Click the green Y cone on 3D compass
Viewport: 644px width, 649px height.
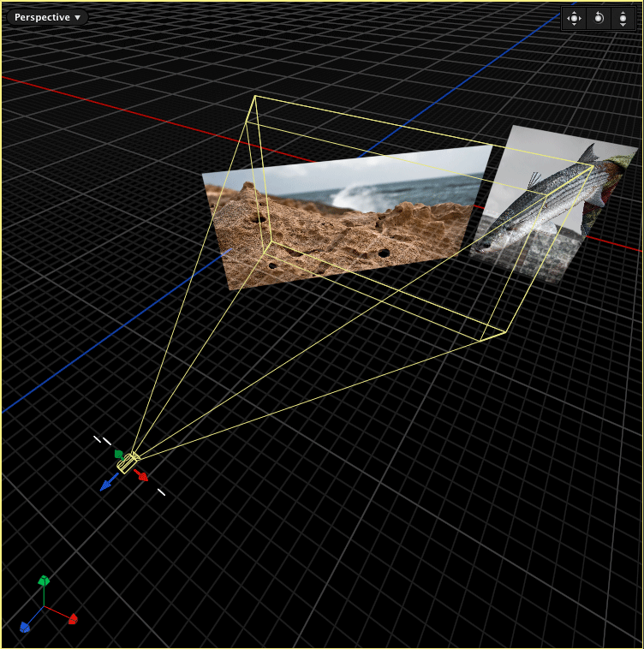(45, 581)
